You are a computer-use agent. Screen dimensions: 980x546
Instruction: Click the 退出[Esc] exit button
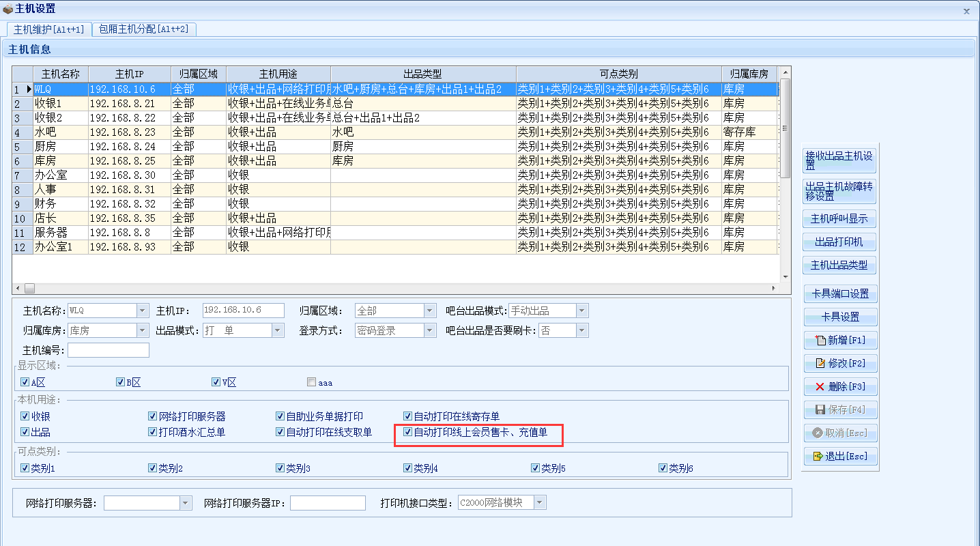(x=840, y=456)
